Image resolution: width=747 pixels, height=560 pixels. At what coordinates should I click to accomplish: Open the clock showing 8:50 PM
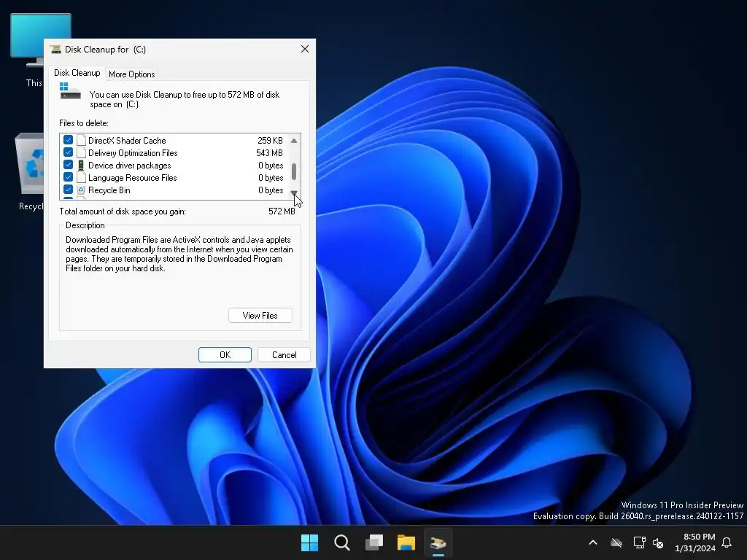pos(695,542)
